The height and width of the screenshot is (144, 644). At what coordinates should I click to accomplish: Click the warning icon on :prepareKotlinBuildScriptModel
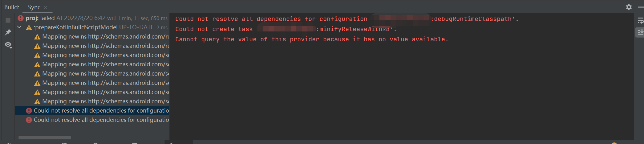(x=29, y=28)
